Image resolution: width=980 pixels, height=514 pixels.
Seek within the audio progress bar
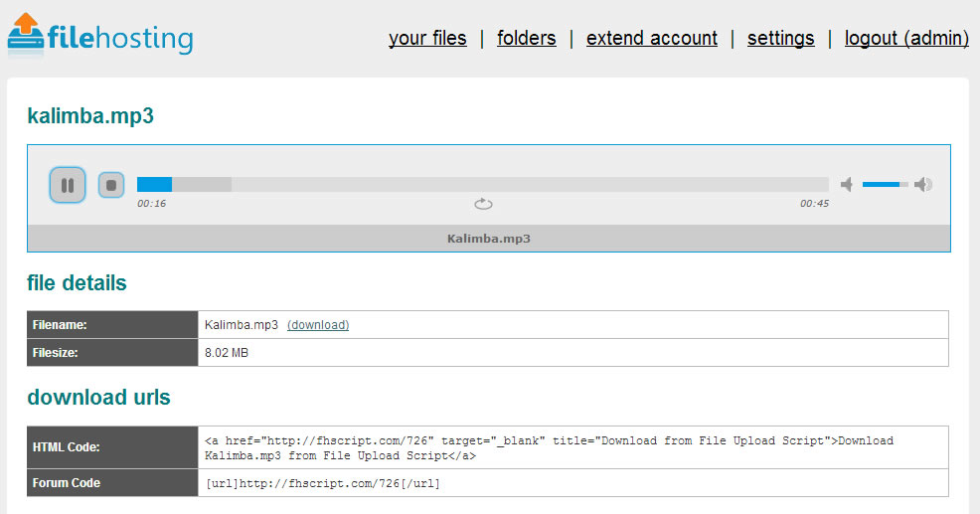click(x=482, y=185)
